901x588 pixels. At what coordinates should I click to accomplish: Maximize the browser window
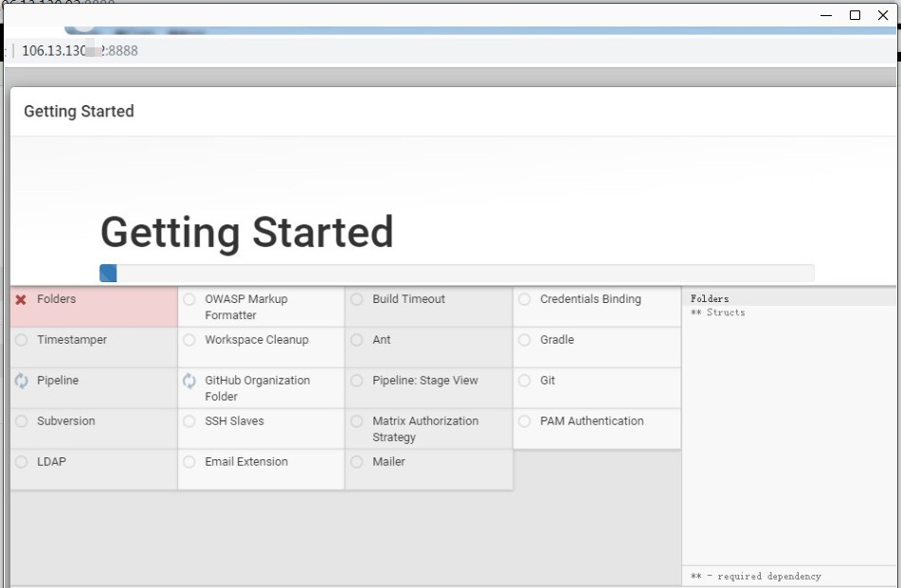855,15
